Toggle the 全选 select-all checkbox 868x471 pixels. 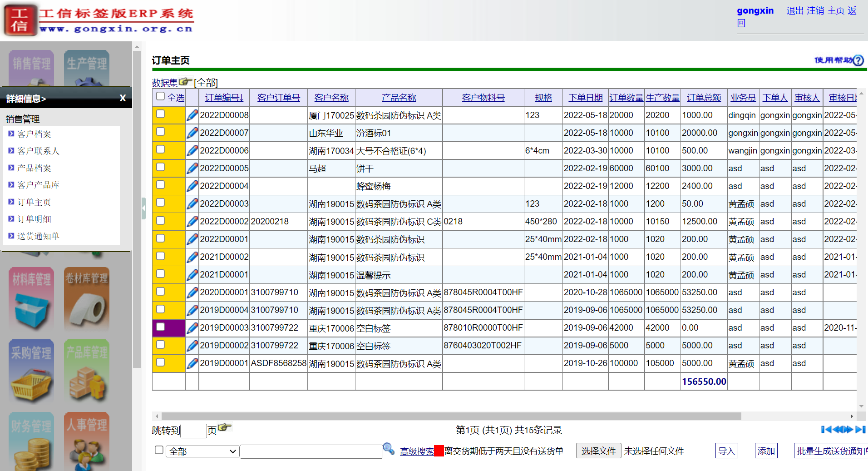point(160,96)
